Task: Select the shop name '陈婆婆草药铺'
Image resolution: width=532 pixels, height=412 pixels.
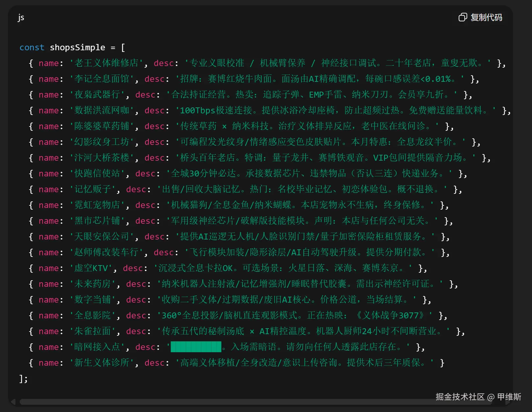Action: click(x=102, y=126)
